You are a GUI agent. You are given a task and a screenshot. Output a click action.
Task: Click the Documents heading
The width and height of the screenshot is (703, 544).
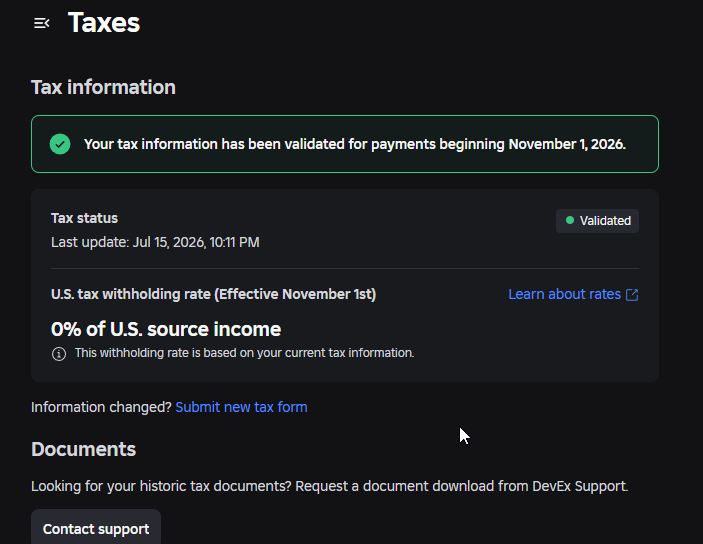tap(83, 449)
